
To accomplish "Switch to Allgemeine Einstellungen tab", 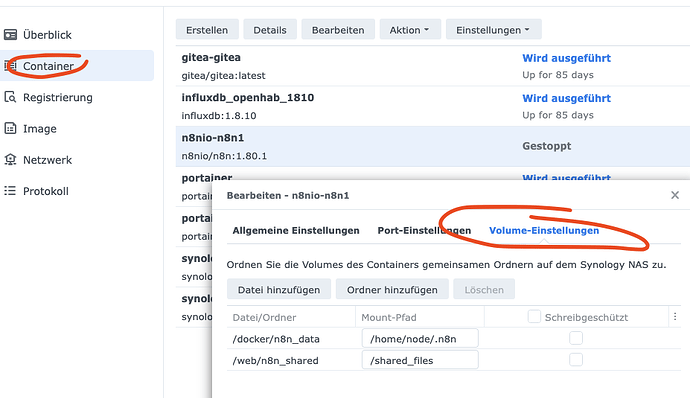I will coord(296,231).
